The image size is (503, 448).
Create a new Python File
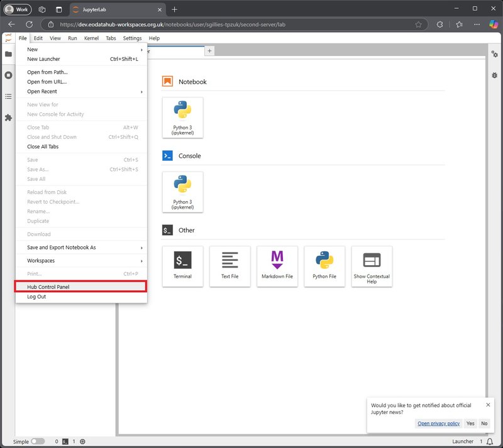click(x=324, y=266)
